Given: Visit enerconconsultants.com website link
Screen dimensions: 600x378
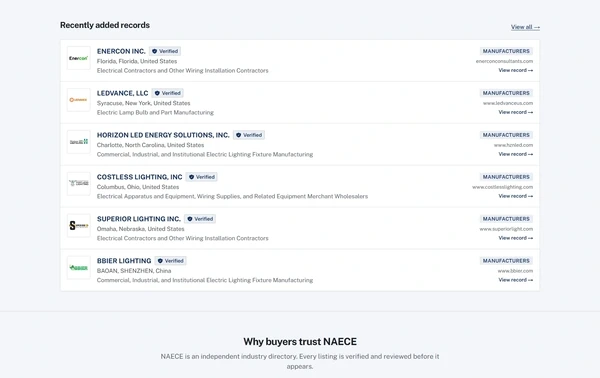Looking at the screenshot, I should point(504,61).
